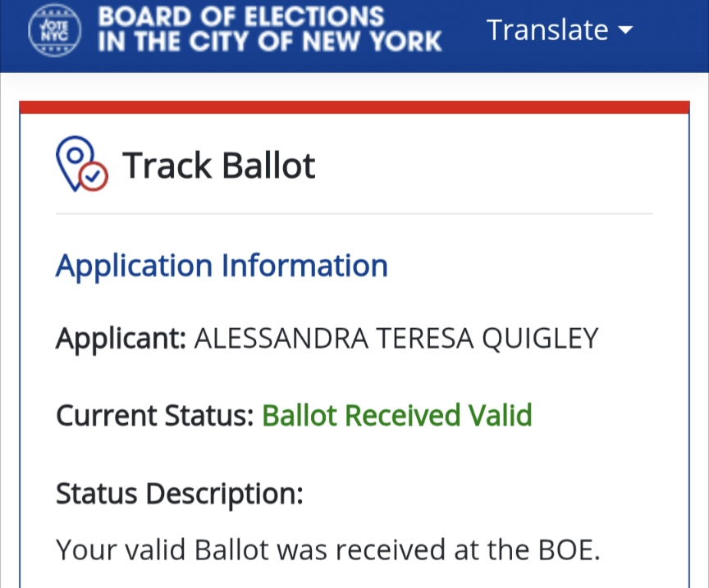Click the "Current Status:" label
The height and width of the screenshot is (588, 709).
click(155, 415)
